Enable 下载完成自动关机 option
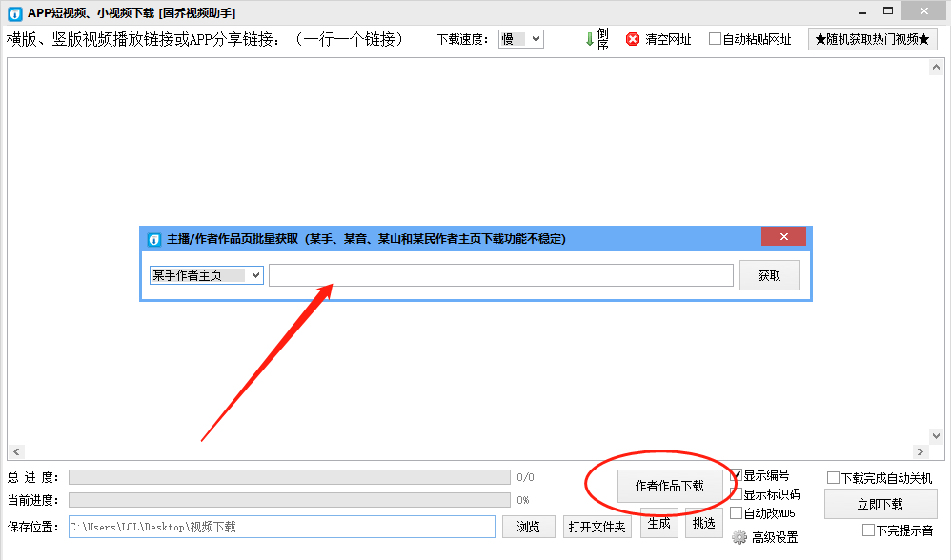The height and width of the screenshot is (560, 951). [x=831, y=479]
